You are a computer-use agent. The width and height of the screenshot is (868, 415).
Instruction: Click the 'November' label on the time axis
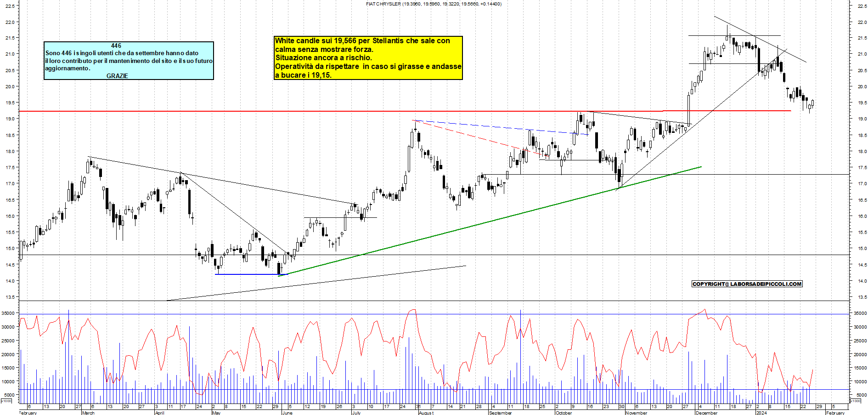click(x=636, y=413)
